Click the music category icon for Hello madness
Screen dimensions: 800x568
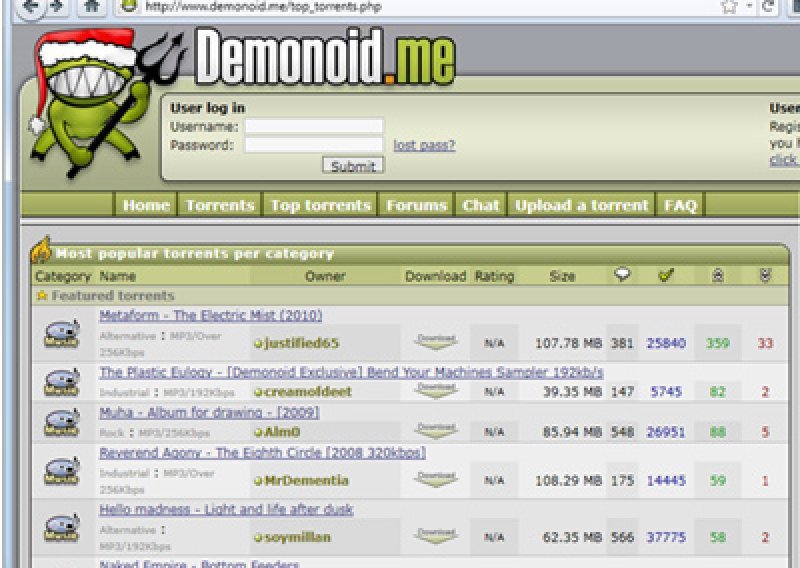coord(62,527)
